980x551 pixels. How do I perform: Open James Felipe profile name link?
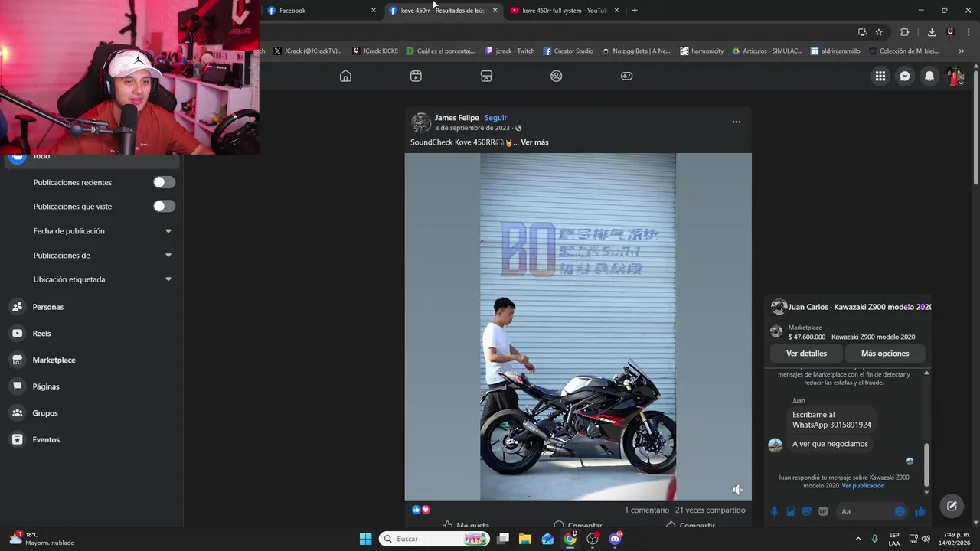click(x=457, y=118)
